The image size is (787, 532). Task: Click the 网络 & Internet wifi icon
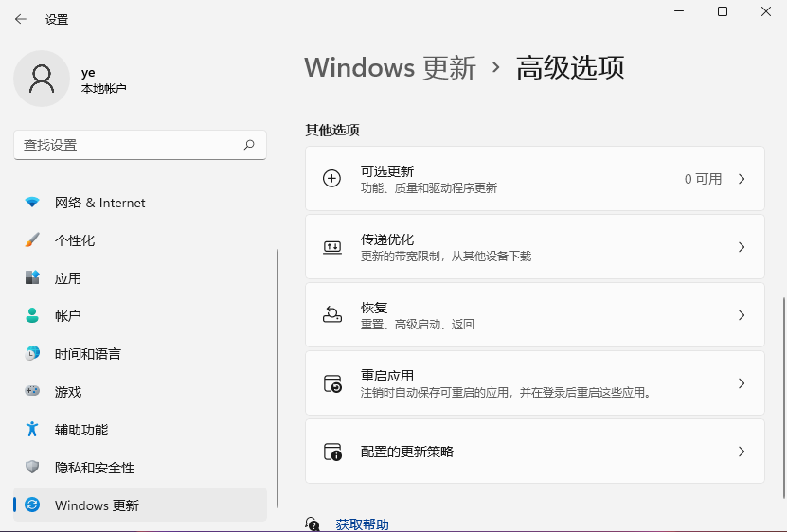[32, 203]
